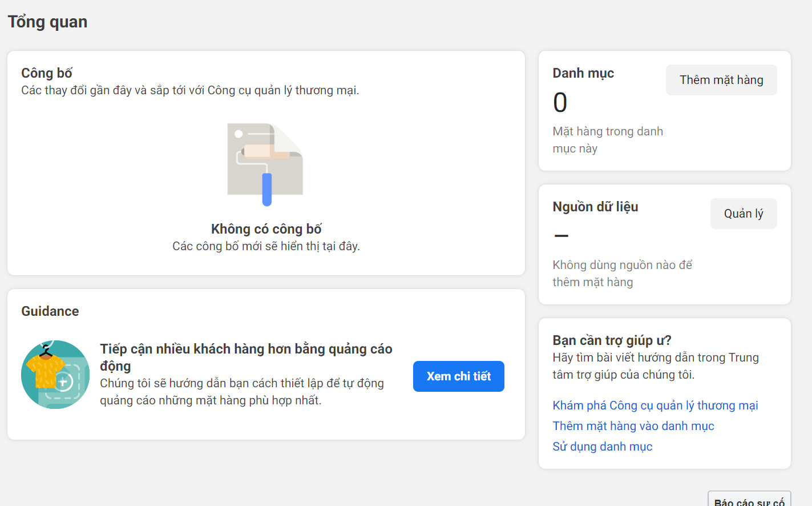Click the "Nguồn dữ liệu" card title
The height and width of the screenshot is (506, 812).
[x=595, y=207]
